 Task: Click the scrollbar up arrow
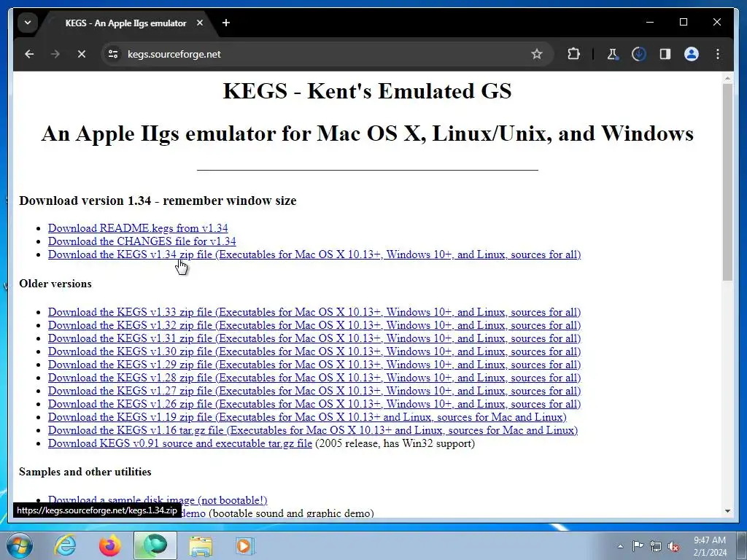(x=727, y=77)
